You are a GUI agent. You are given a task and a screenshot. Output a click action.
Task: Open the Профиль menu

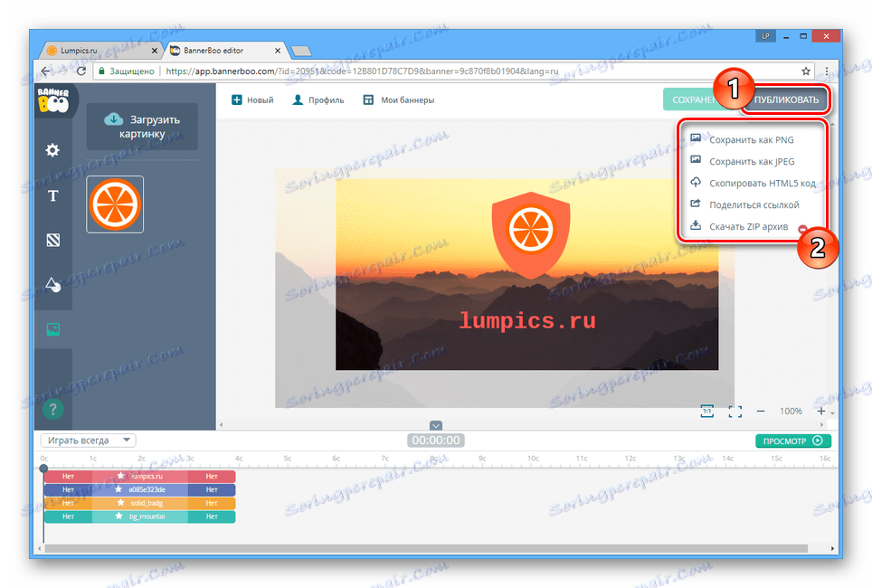pos(318,100)
